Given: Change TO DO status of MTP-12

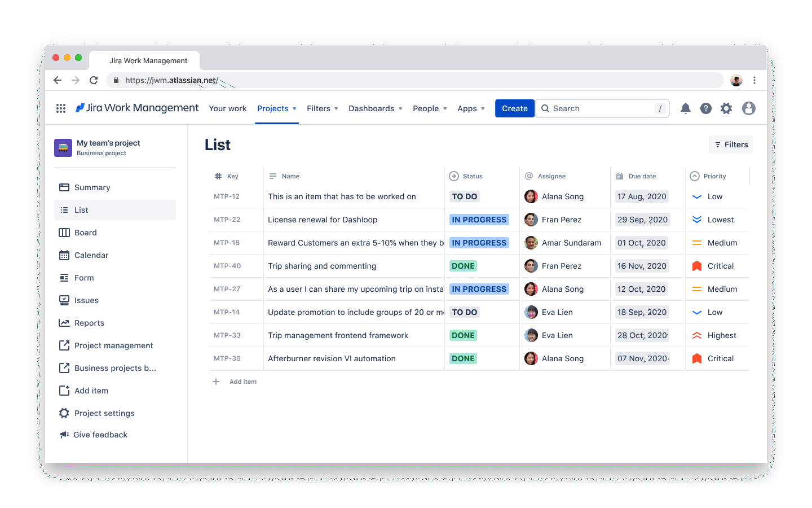Looking at the screenshot, I should 465,196.
